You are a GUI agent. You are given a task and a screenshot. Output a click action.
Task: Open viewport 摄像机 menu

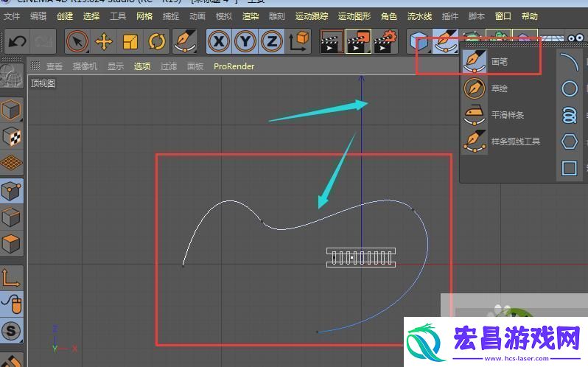(x=85, y=66)
